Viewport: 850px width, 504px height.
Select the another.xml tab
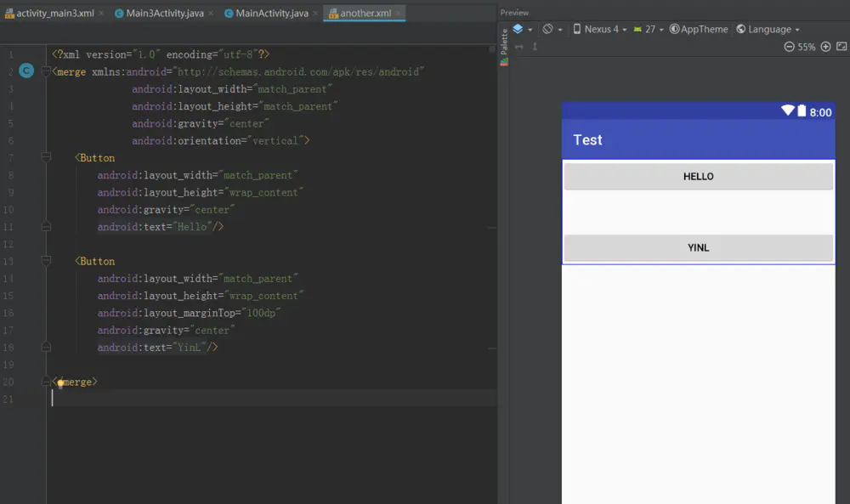[365, 13]
